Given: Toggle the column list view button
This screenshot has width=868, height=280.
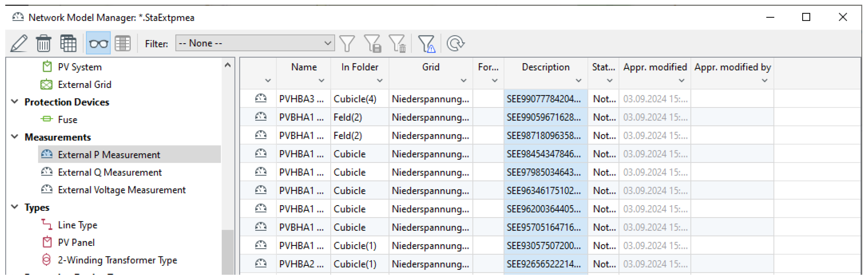Looking at the screenshot, I should click(123, 43).
